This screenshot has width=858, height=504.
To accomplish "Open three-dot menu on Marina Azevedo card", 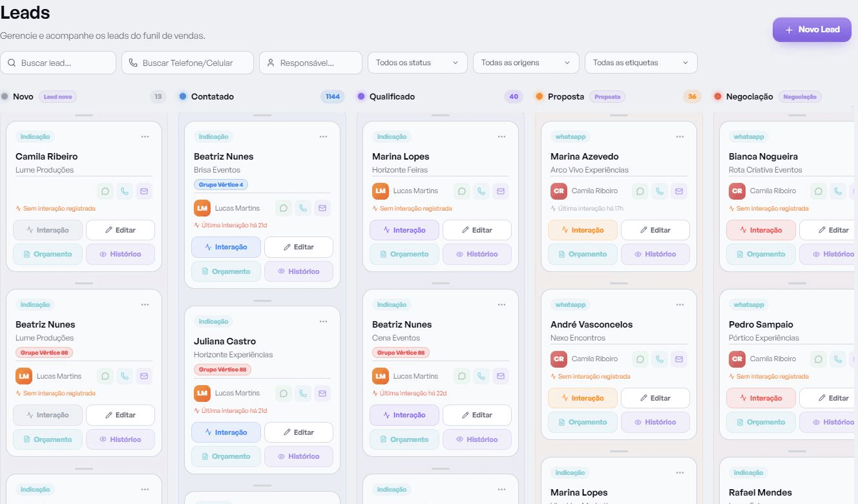I will 680,137.
